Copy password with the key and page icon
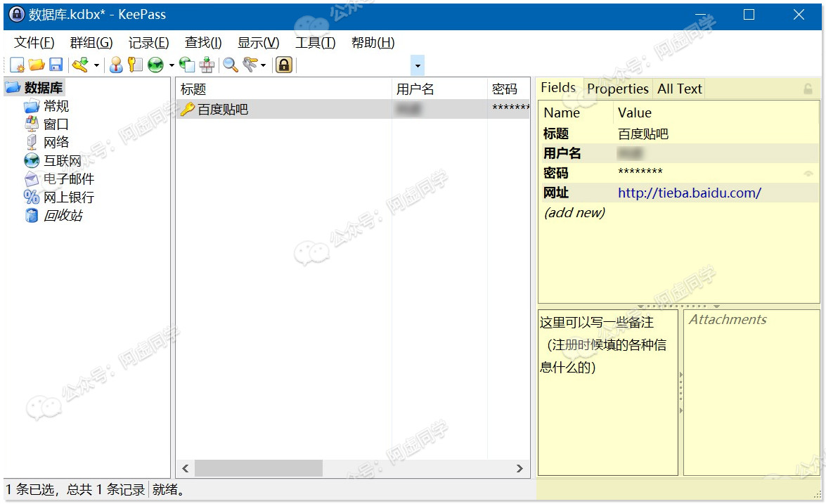The image size is (826, 504). point(136,65)
